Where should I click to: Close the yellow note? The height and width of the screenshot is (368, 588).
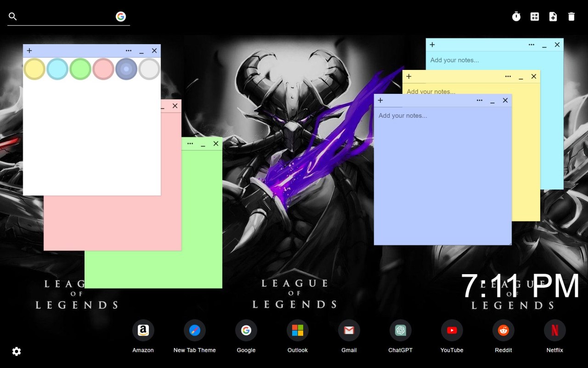[x=534, y=76]
